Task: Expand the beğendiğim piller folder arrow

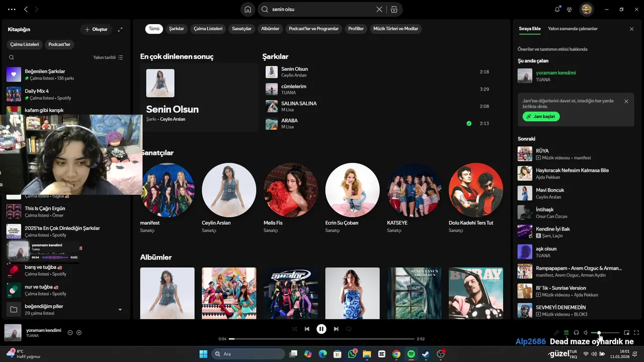Action: click(x=120, y=310)
